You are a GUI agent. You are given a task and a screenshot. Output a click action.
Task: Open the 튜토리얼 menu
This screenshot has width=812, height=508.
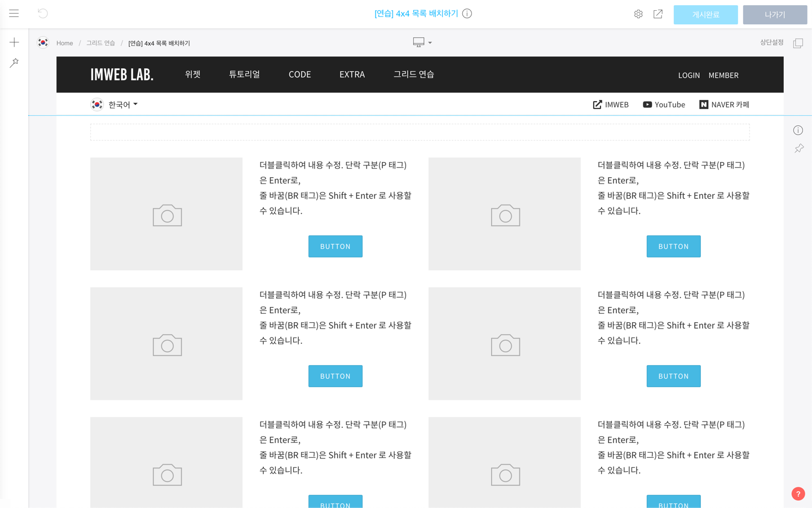(x=244, y=75)
